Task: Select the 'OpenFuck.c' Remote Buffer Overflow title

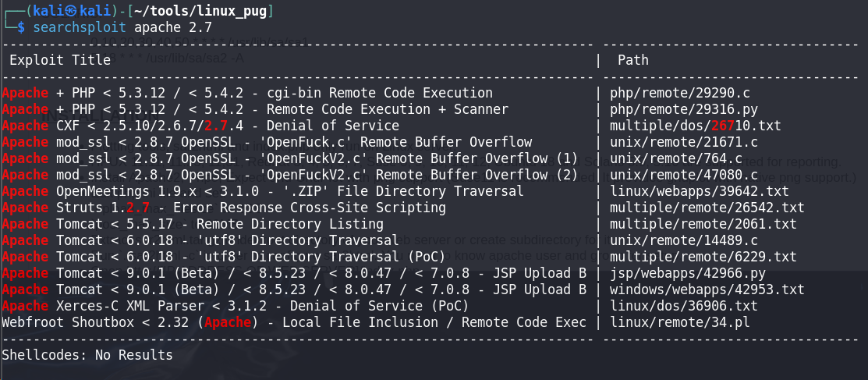Action: pos(267,142)
